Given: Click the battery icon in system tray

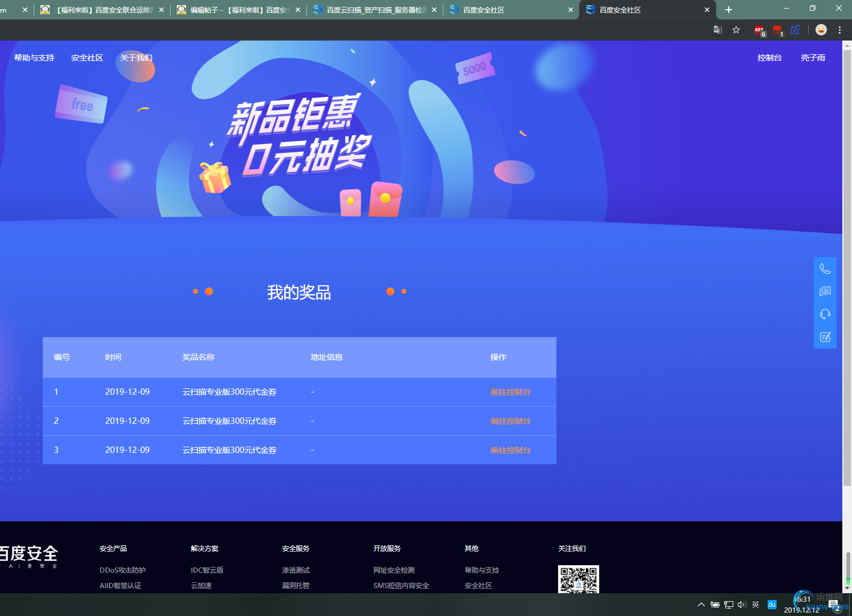Looking at the screenshot, I should pyautogui.click(x=715, y=605).
